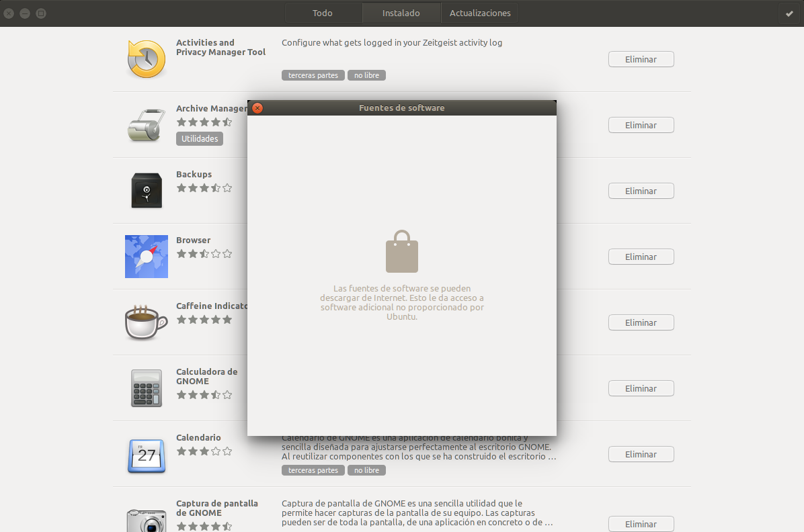This screenshot has height=532, width=804.
Task: Click Eliminar next to Calendario
Action: click(641, 454)
